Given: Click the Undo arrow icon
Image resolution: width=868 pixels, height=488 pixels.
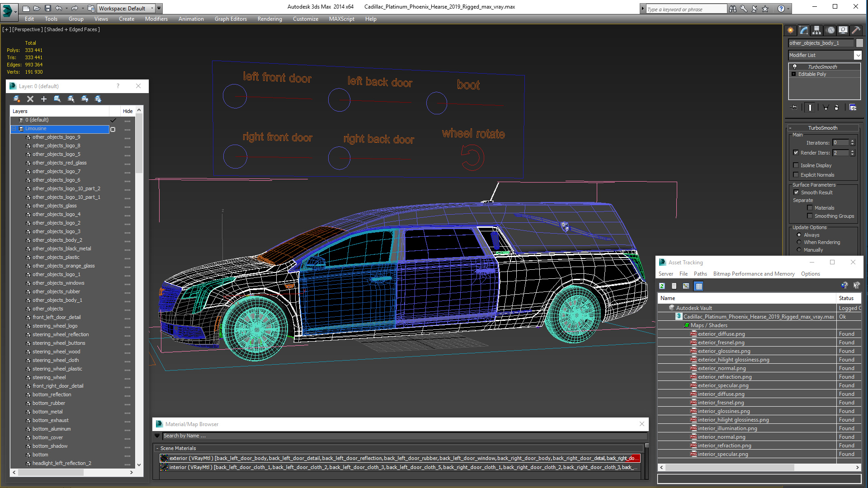Looking at the screenshot, I should coord(58,8).
